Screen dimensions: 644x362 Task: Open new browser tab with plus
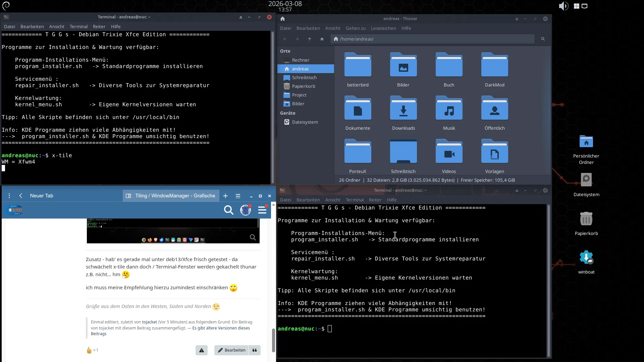point(225,196)
